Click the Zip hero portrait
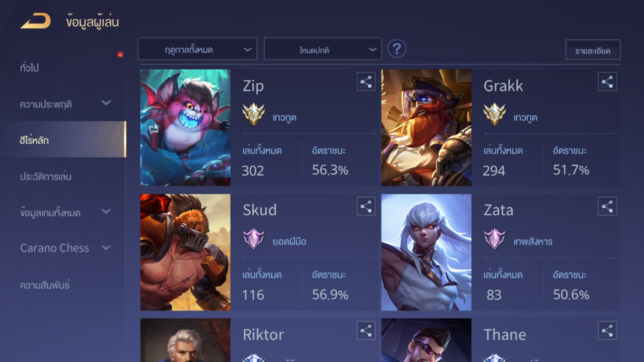The height and width of the screenshot is (362, 644). point(185,128)
